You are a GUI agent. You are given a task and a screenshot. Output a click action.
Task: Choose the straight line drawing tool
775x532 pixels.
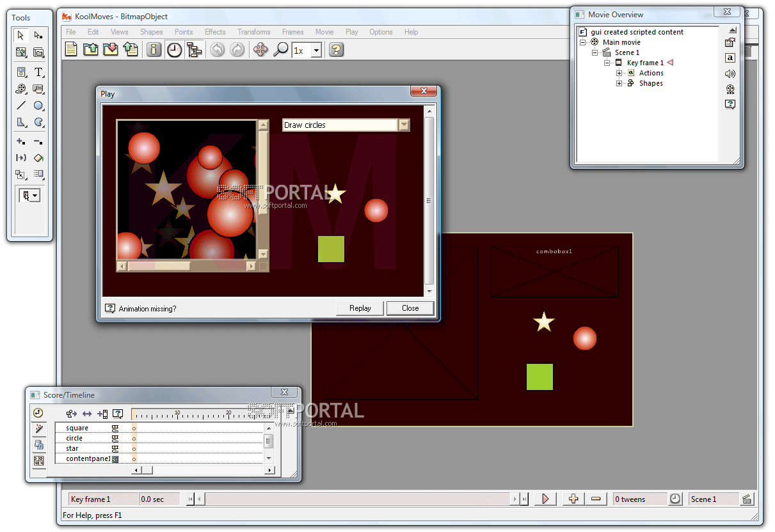point(21,106)
